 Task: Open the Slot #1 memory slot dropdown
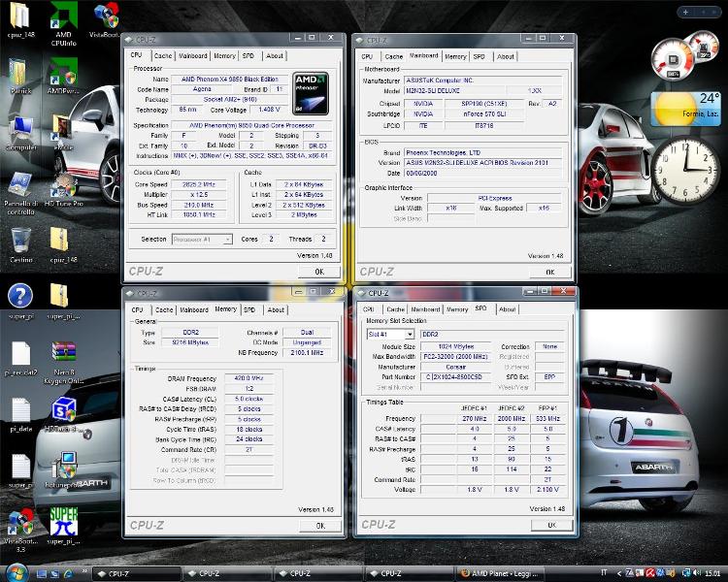[x=390, y=334]
